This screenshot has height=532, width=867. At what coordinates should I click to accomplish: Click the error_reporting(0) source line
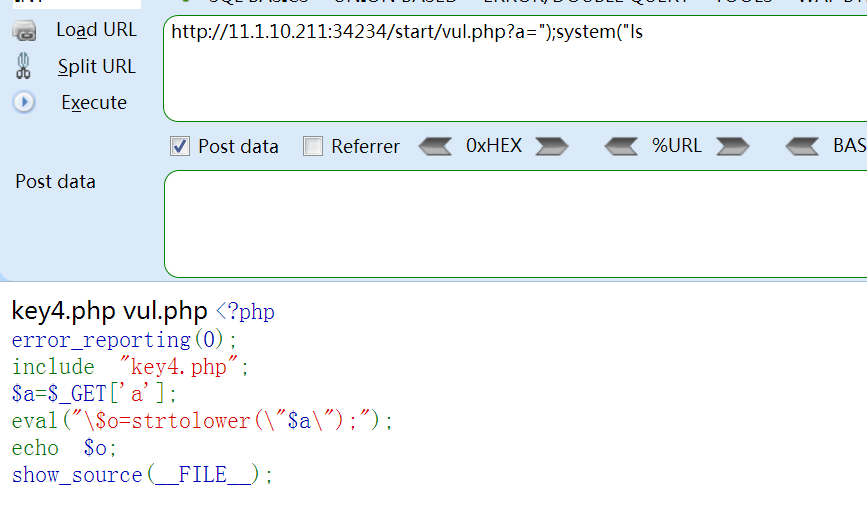tap(124, 340)
